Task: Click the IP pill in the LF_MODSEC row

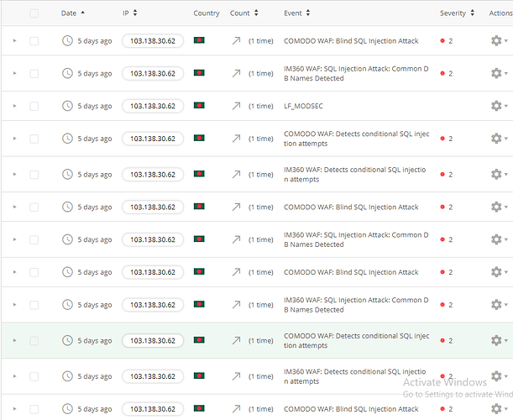Action: coord(153,106)
